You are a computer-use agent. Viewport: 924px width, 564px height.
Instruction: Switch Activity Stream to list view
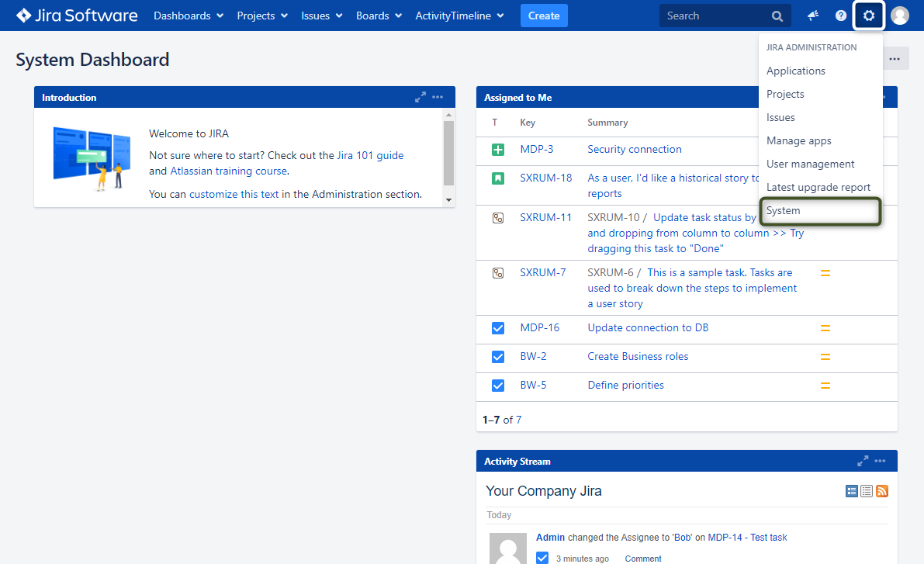tap(867, 491)
